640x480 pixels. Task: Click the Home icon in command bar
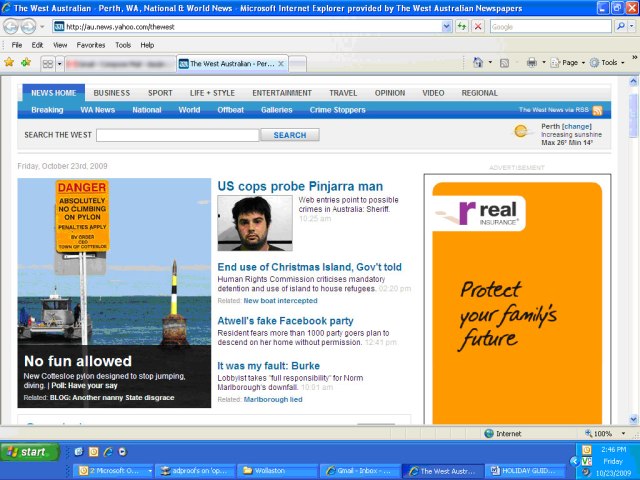478,62
